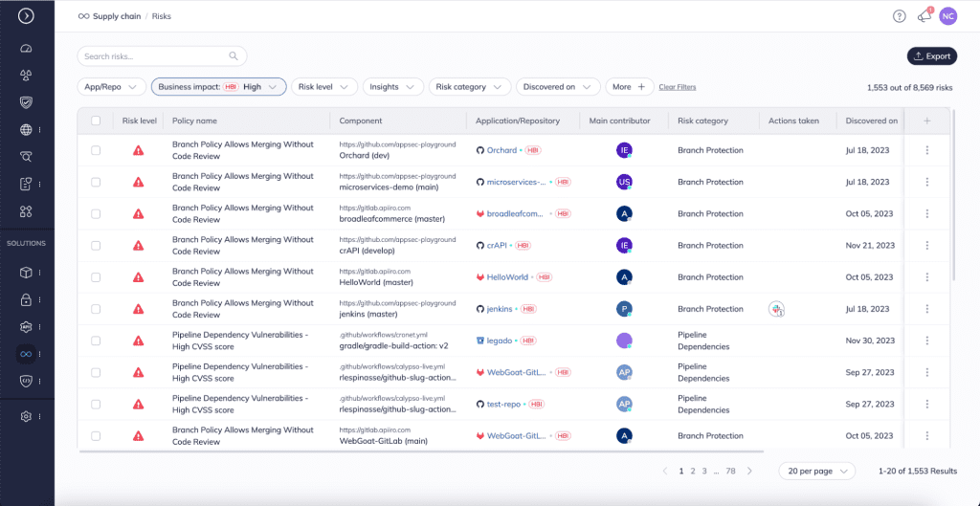The height and width of the screenshot is (506, 980).
Task: Expand sidebar with top arrow icon
Action: [x=26, y=15]
